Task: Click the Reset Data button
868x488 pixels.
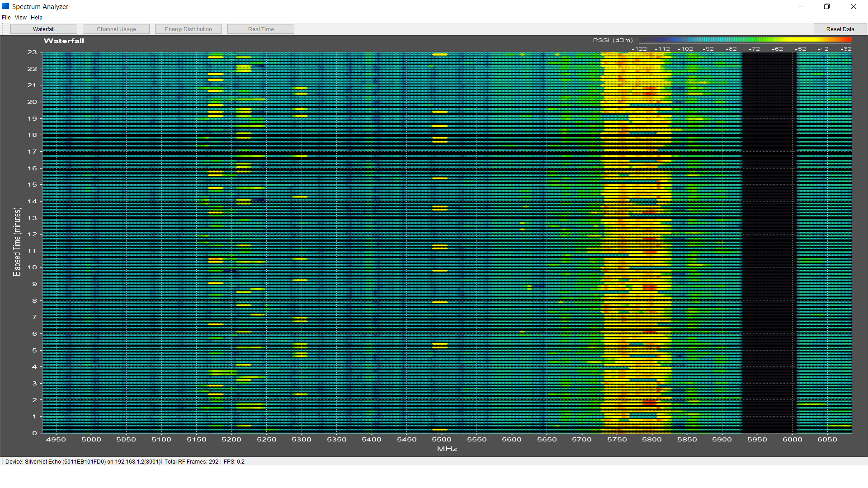Action: (x=840, y=29)
